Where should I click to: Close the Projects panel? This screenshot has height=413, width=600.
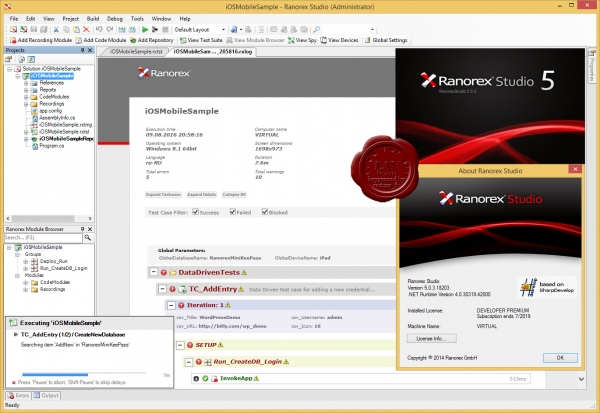pyautogui.click(x=90, y=50)
